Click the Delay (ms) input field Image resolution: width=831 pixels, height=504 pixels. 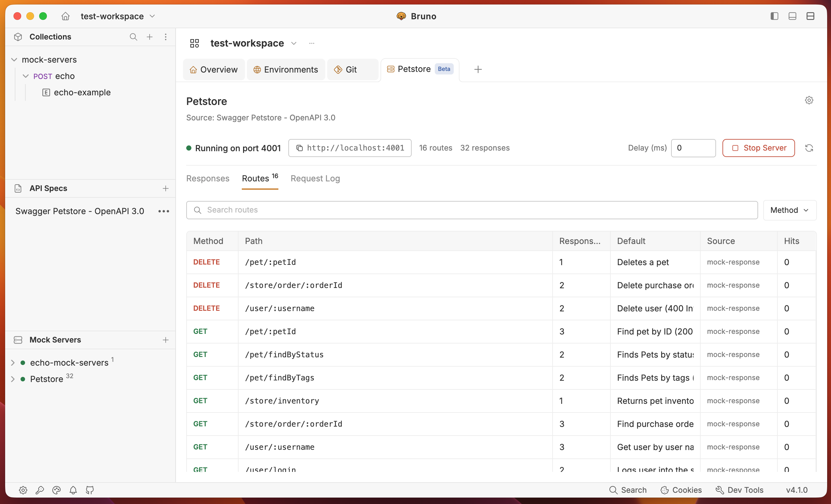(x=693, y=148)
